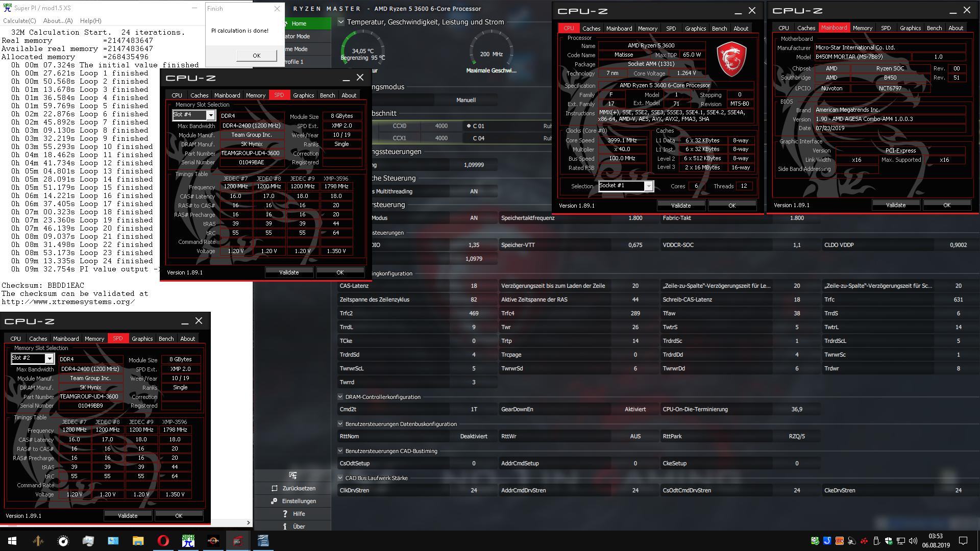Image resolution: width=980 pixels, height=551 pixels.
Task: Open the arrow-wave app on taskbar
Action: (38, 541)
